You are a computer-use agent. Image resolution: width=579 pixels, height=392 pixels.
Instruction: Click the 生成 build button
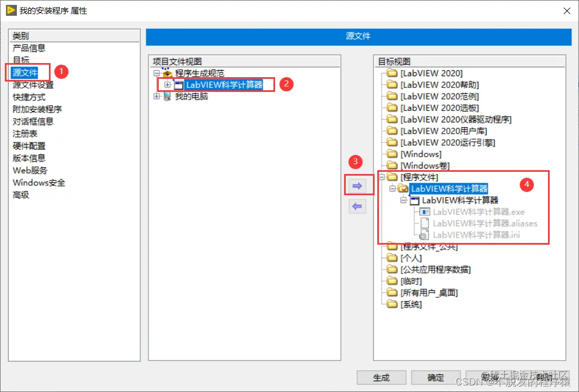[x=382, y=378]
